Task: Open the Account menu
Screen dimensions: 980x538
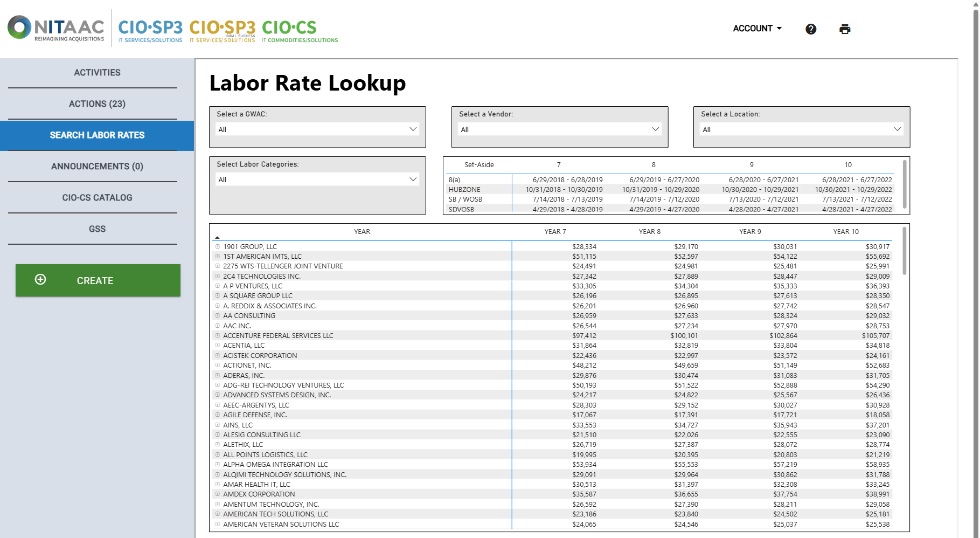Action: pyautogui.click(x=756, y=29)
